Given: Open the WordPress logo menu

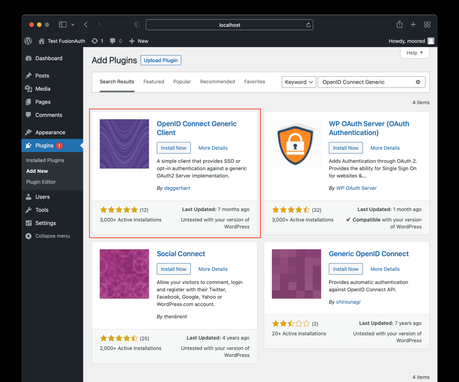Looking at the screenshot, I should click(x=28, y=41).
